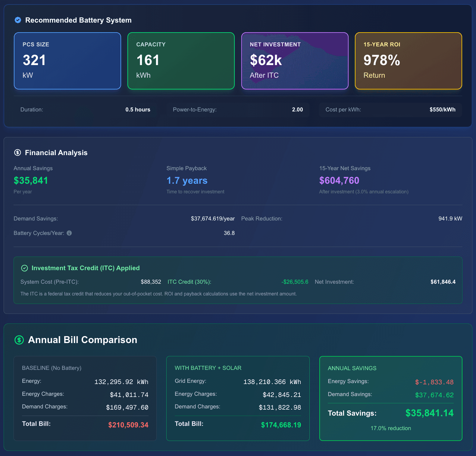
Task: Click the ITC Credit (30%) label
Action: pyautogui.click(x=189, y=282)
